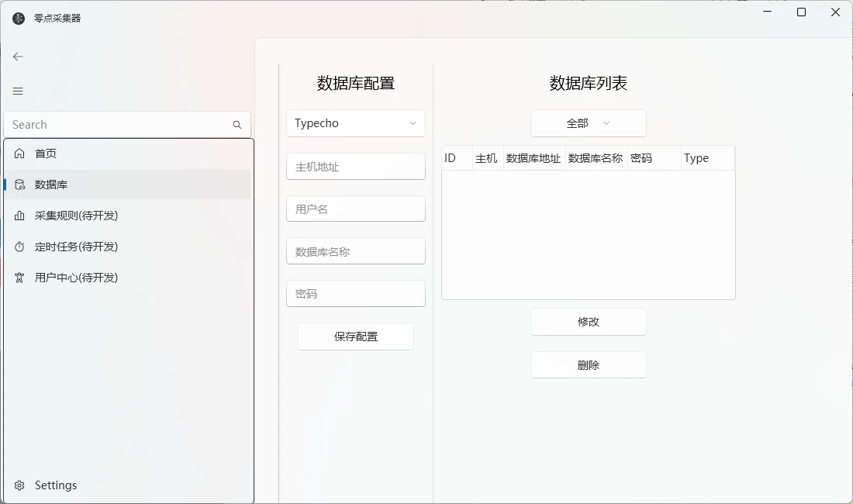Click the home icon beside 首页
This screenshot has height=504, width=853.
(x=19, y=154)
